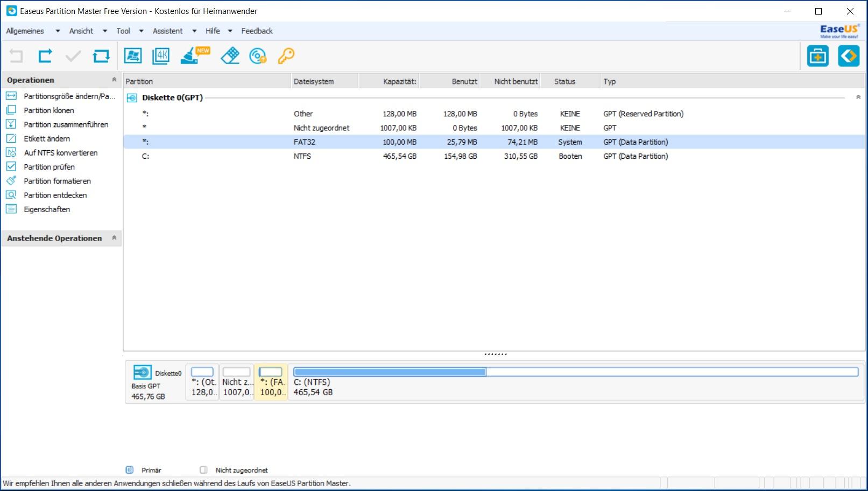Select the '*: (FA.' block in the disk map
This screenshot has width=868, height=491.
(x=271, y=382)
